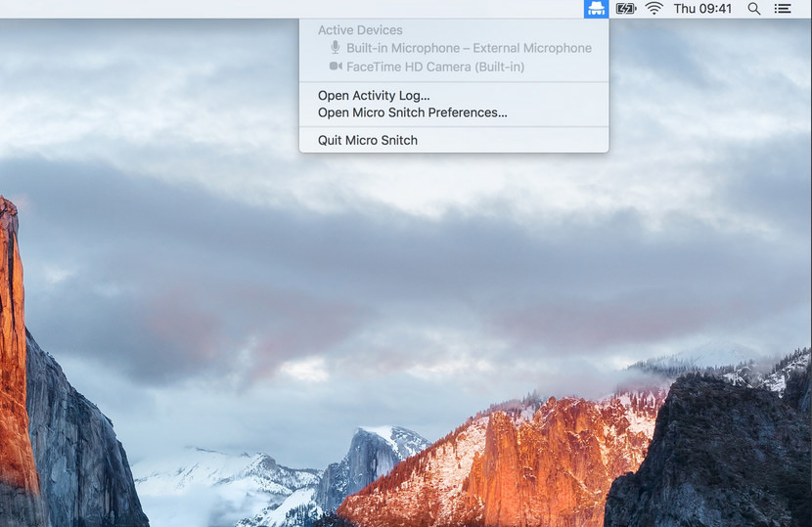Click the camera icon beside FaceTime HD Camera

[x=336, y=66]
